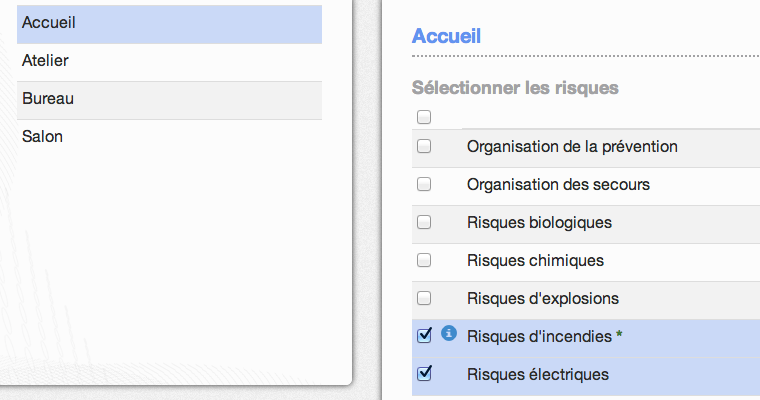Viewport: 760px width, 400px height.
Task: Uncheck the Risques électriques checkbox
Action: (x=424, y=373)
